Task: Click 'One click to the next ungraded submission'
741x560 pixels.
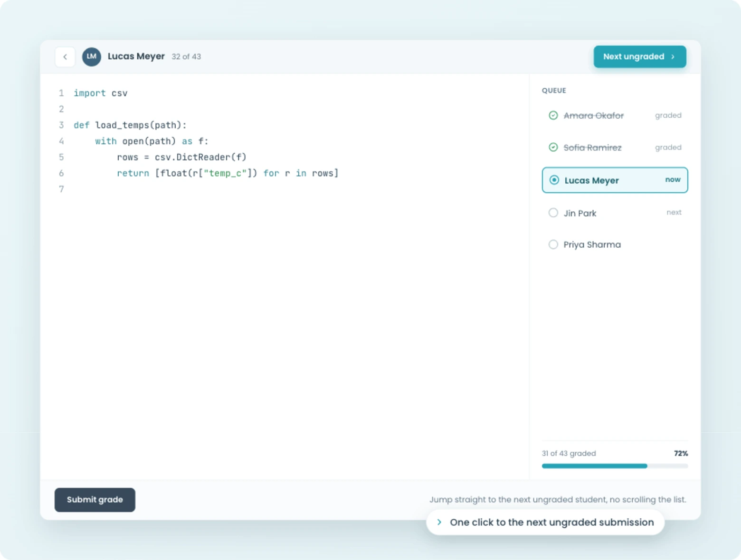Action: [552, 522]
